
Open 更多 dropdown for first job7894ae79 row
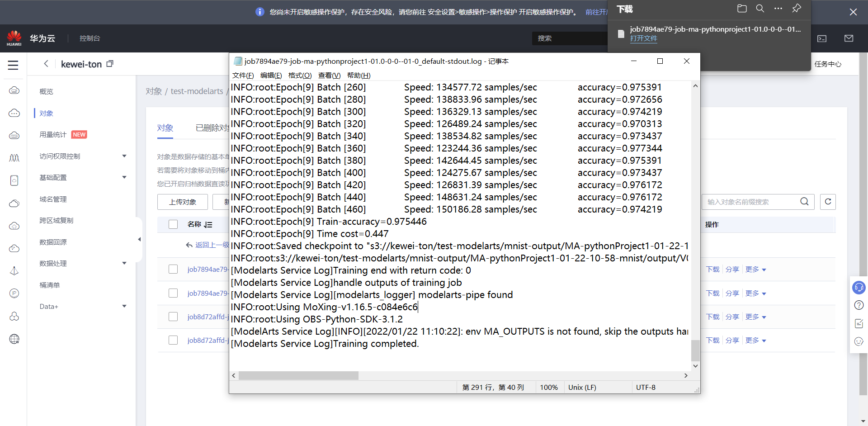click(755, 269)
